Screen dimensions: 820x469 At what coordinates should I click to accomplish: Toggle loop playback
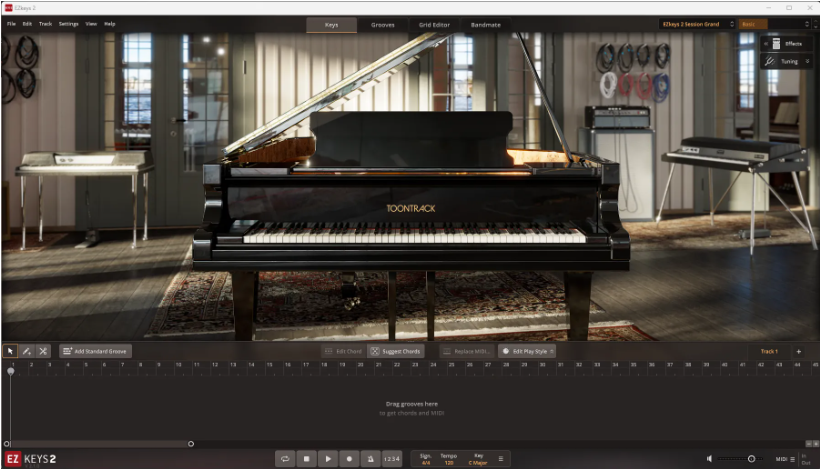285,459
